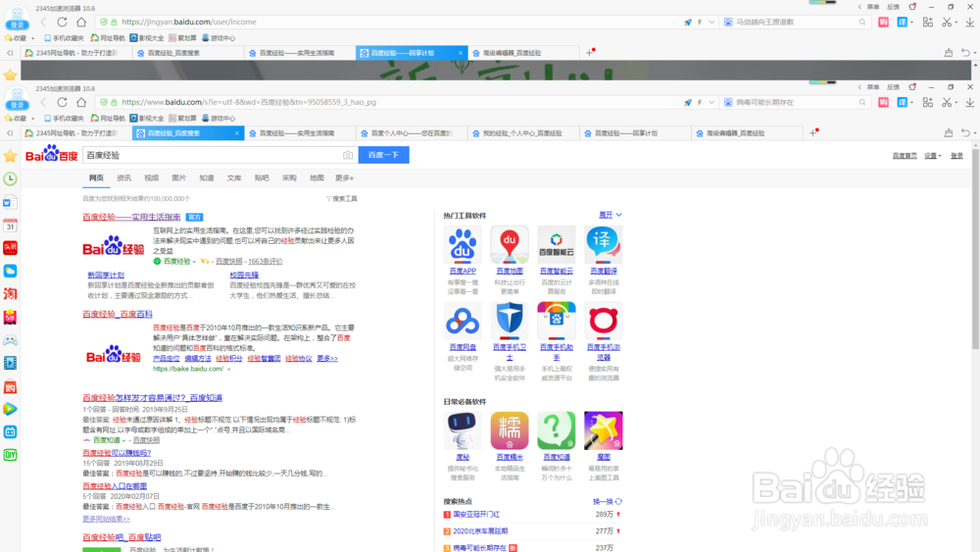Open the 百度智能云 app icon

pos(557,244)
